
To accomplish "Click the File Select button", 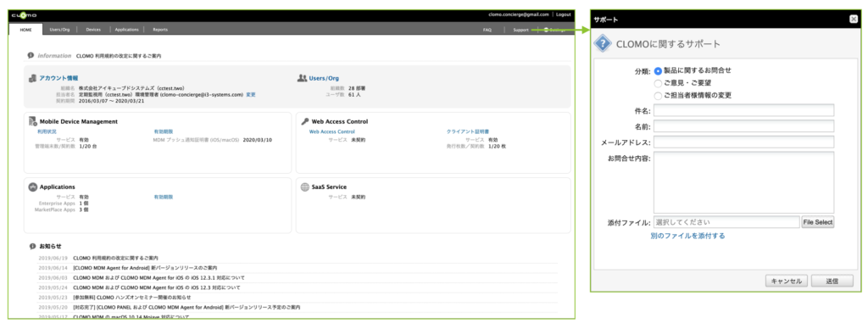I will tap(818, 222).
